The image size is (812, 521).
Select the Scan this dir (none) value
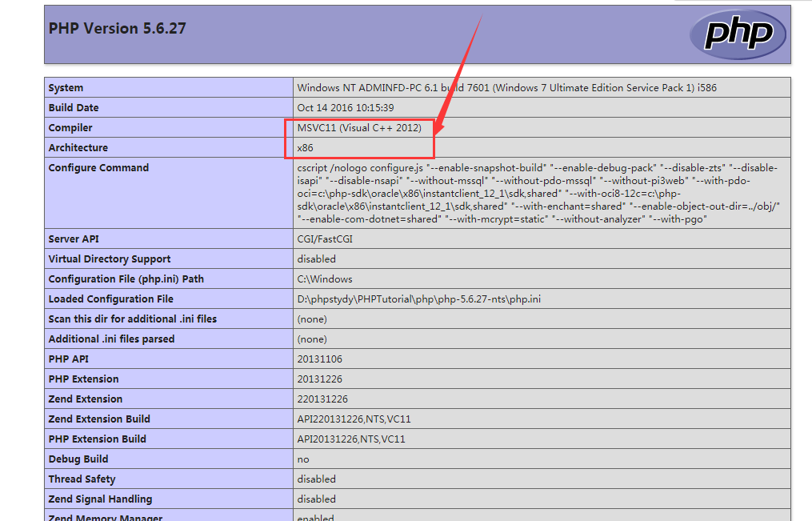(x=311, y=319)
